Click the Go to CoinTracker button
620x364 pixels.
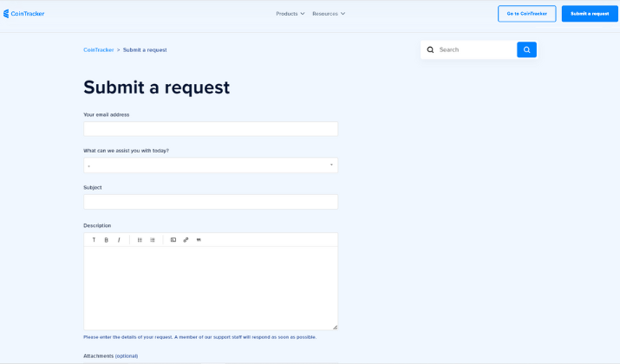coord(526,14)
